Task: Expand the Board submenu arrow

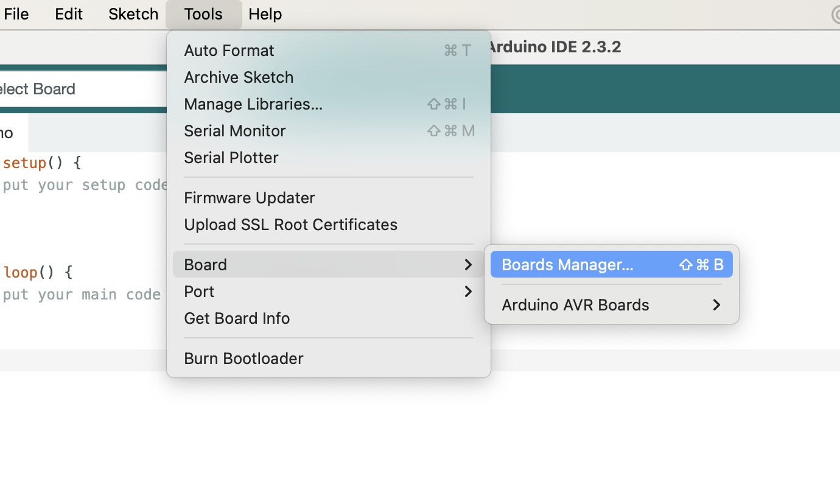Action: 467,265
